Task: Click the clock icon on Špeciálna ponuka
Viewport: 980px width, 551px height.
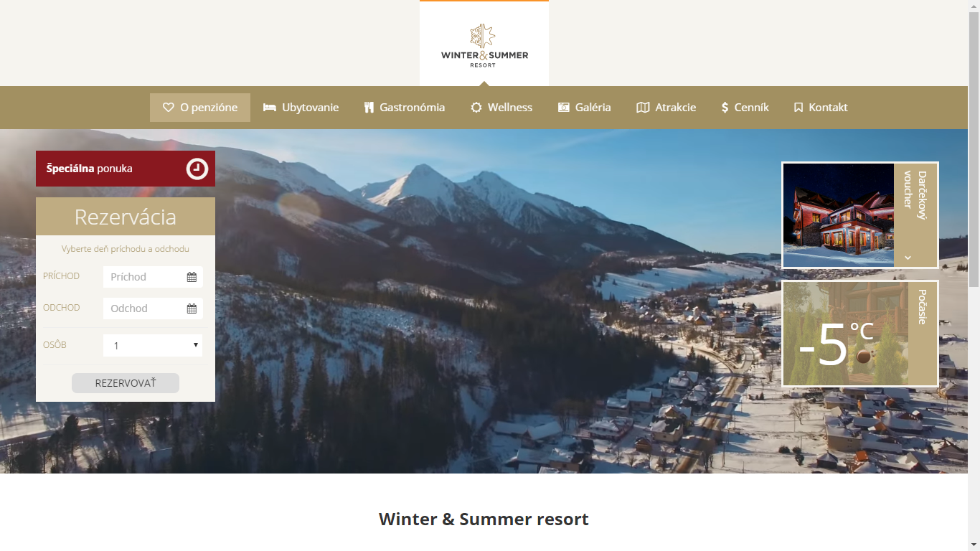Action: [x=197, y=169]
